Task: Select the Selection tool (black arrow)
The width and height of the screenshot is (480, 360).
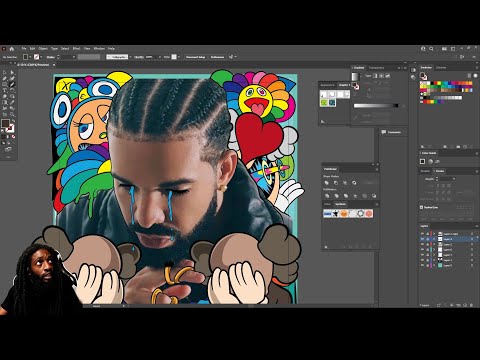Action: [4, 72]
